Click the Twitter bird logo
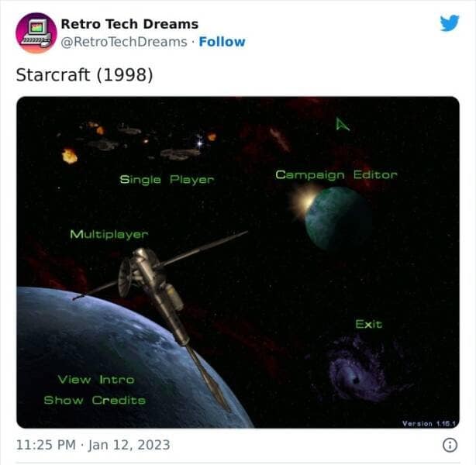This screenshot has width=476, height=465. coord(450,22)
